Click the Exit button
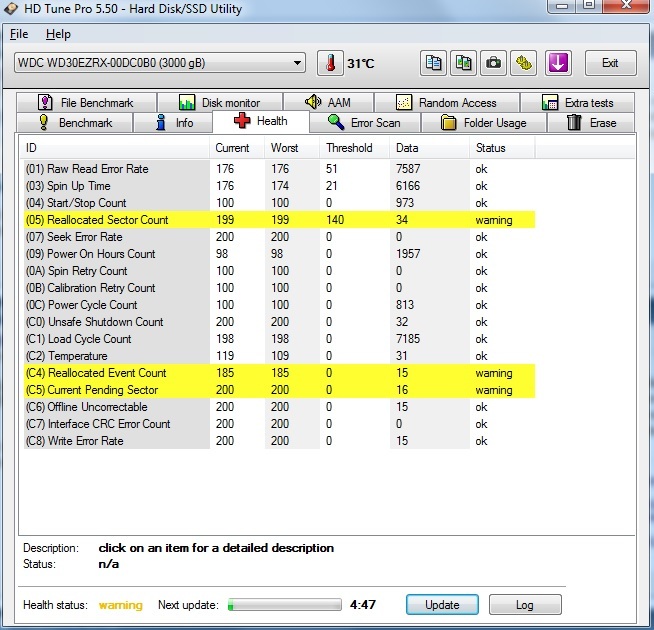 [611, 63]
